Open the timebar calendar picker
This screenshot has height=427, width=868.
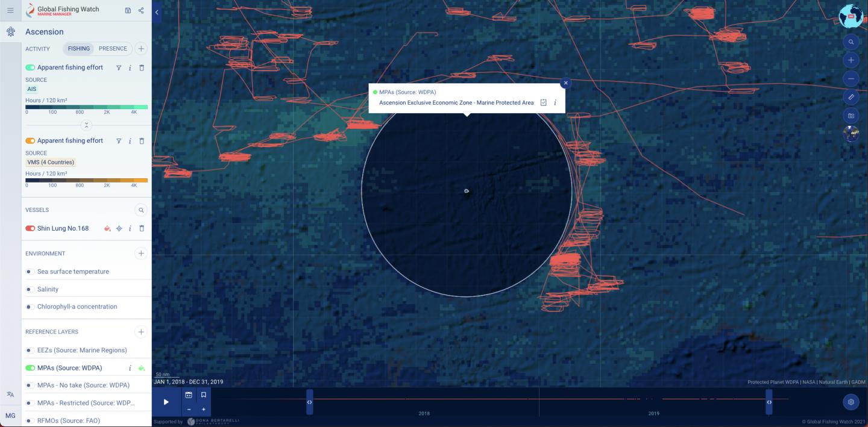click(189, 394)
